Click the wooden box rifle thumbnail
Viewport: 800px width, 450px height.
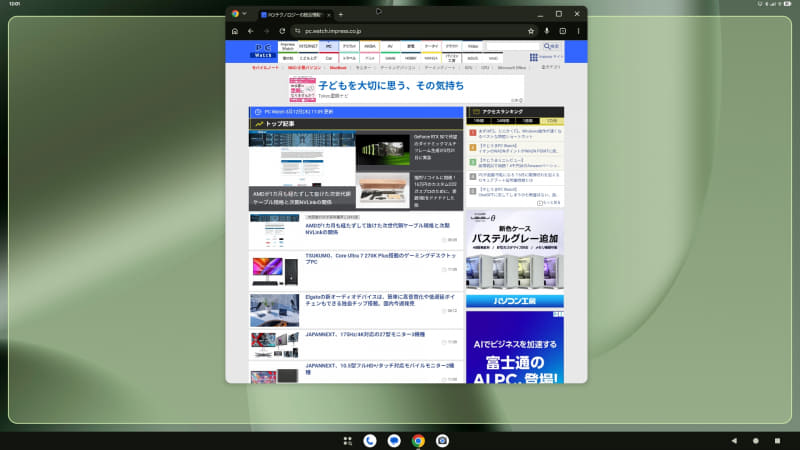click(x=383, y=190)
